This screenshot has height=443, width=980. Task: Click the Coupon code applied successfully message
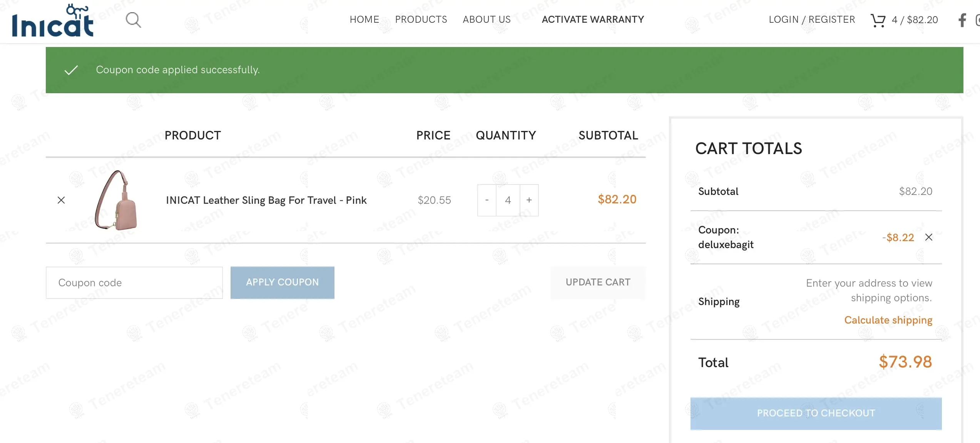point(178,70)
